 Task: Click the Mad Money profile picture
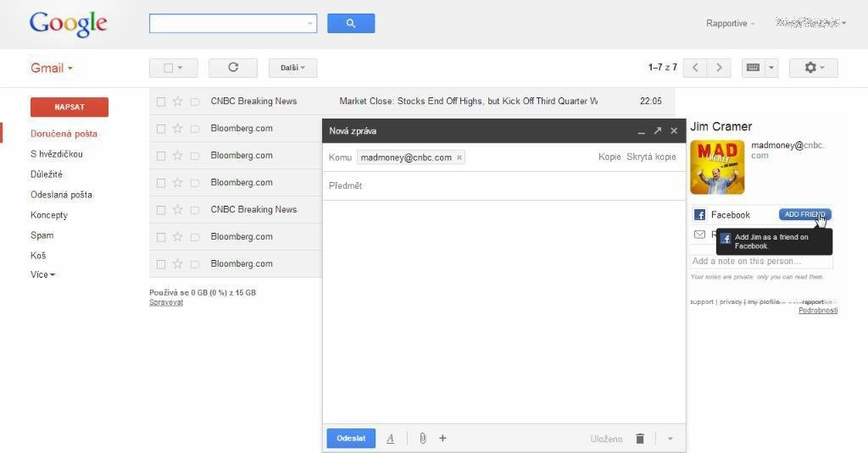coord(717,167)
